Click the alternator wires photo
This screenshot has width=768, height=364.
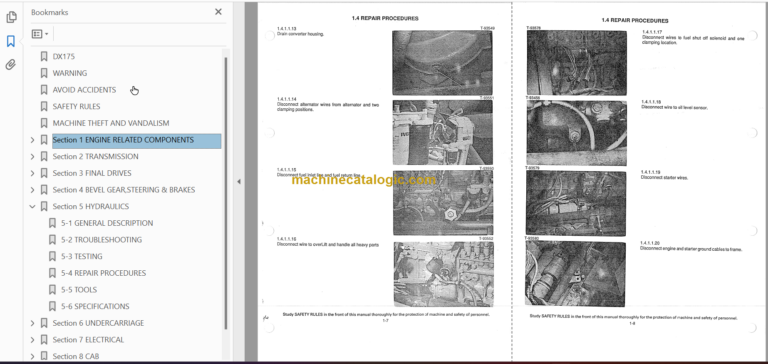coord(443,133)
